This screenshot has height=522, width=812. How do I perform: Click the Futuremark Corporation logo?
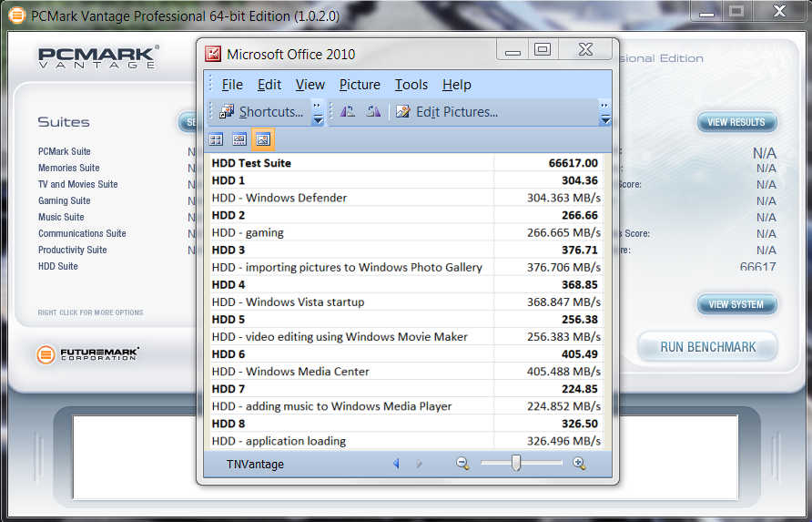click(88, 354)
